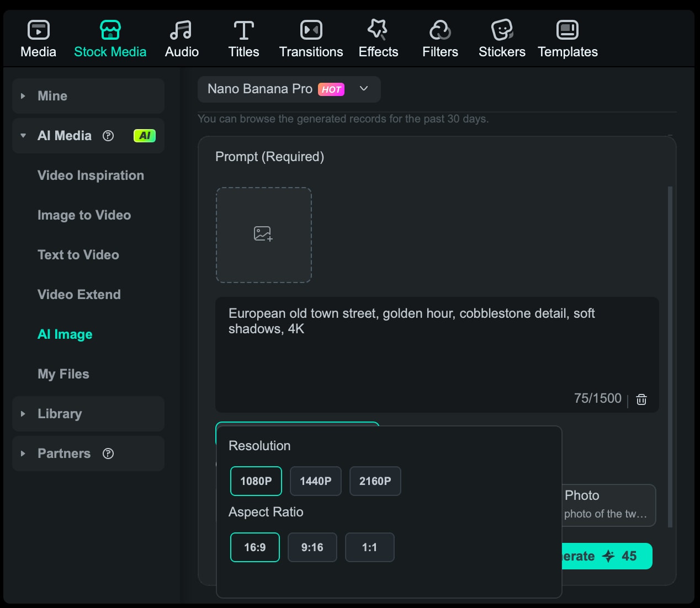Open Video Extend in sidebar
The width and height of the screenshot is (700, 608).
tap(79, 295)
